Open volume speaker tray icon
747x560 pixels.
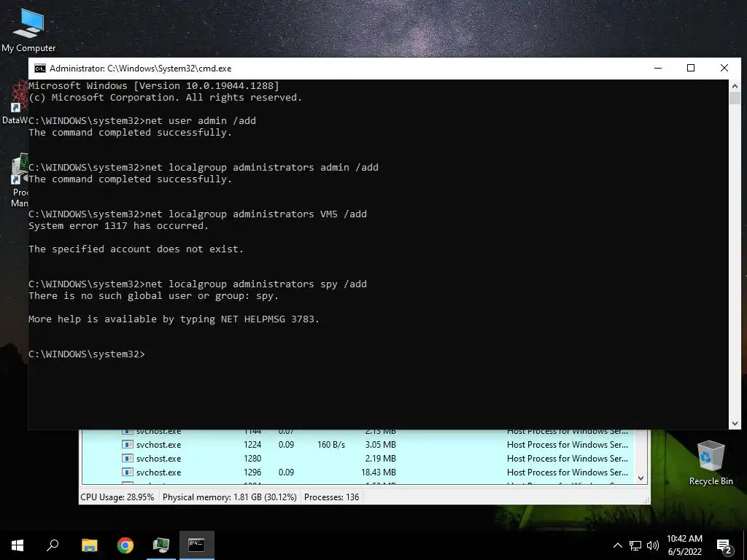pyautogui.click(x=653, y=545)
